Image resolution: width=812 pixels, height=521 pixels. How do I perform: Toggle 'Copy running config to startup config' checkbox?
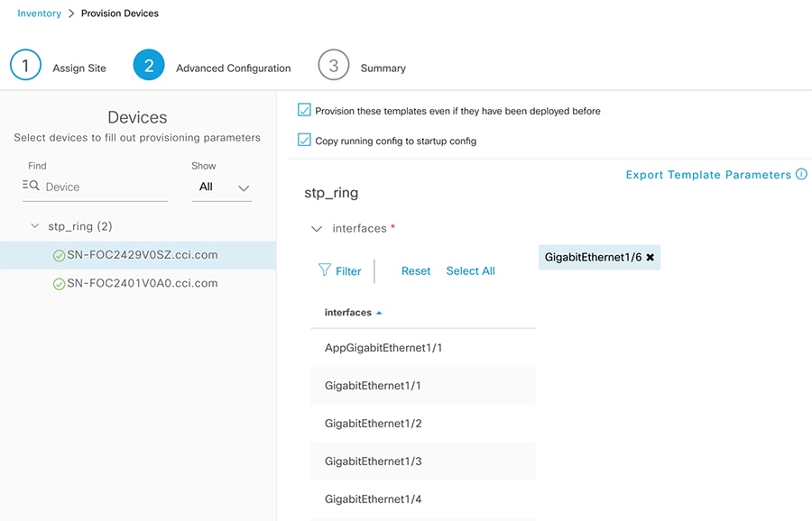(x=304, y=140)
